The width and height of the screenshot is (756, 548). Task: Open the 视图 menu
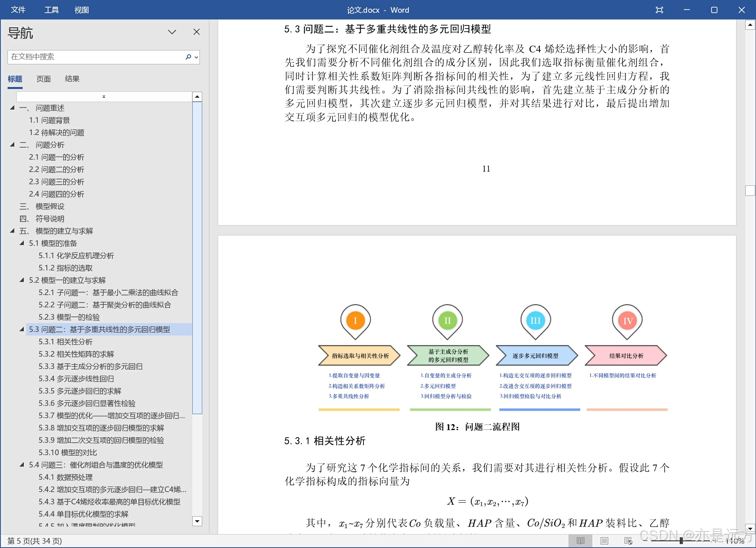pyautogui.click(x=81, y=10)
